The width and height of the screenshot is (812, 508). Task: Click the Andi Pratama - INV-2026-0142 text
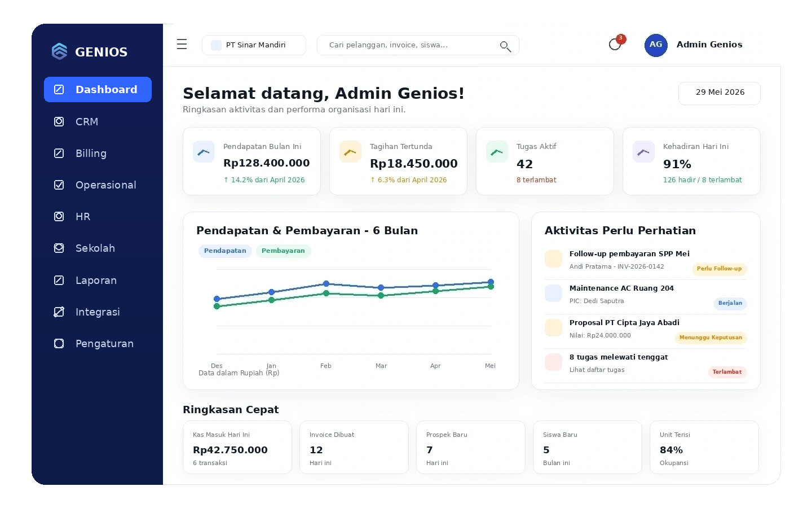pos(617,266)
